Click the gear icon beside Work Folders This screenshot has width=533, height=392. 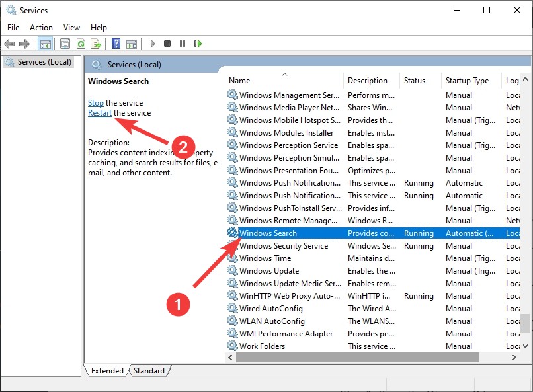click(x=233, y=346)
